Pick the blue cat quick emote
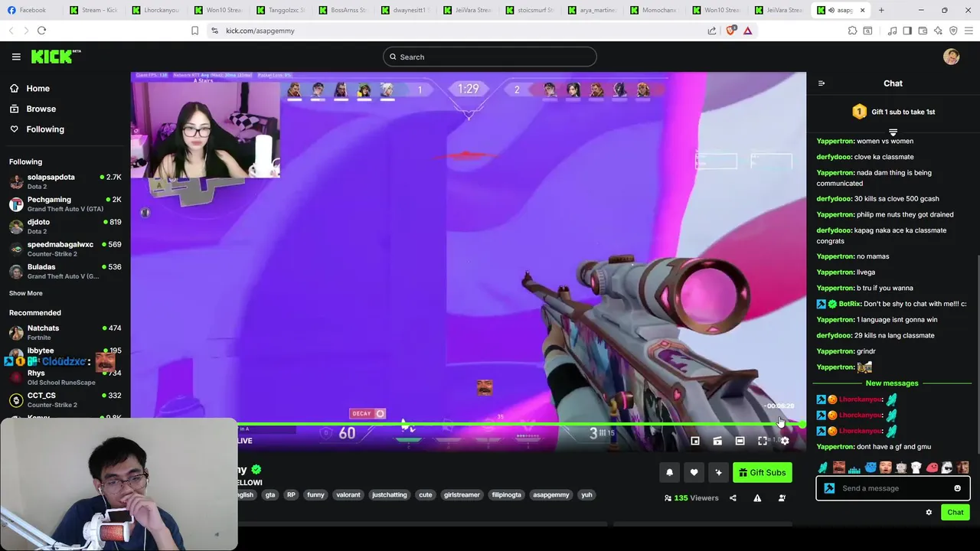The height and width of the screenshot is (551, 980). pyautogui.click(x=871, y=468)
